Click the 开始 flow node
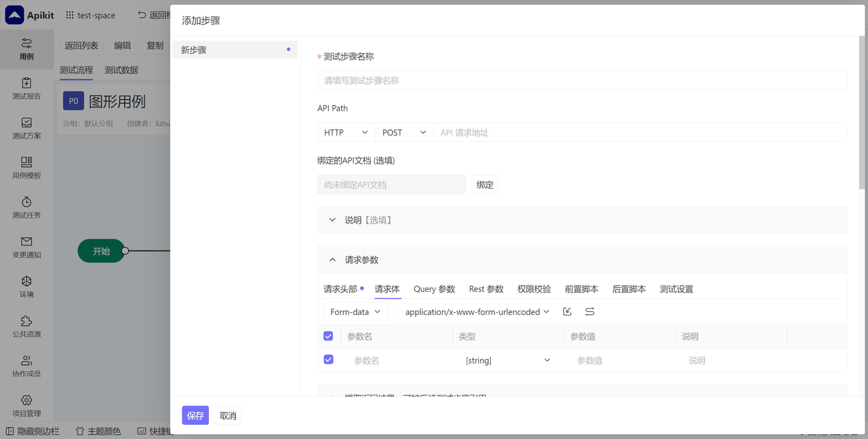The height and width of the screenshot is (439, 868). pyautogui.click(x=101, y=251)
